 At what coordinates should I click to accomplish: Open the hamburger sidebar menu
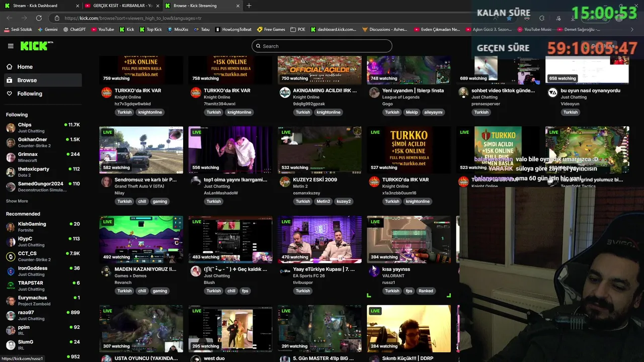11,46
